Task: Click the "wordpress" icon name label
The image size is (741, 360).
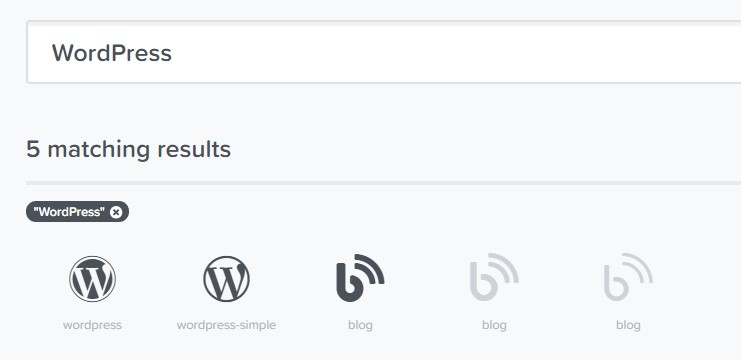Action: (92, 325)
